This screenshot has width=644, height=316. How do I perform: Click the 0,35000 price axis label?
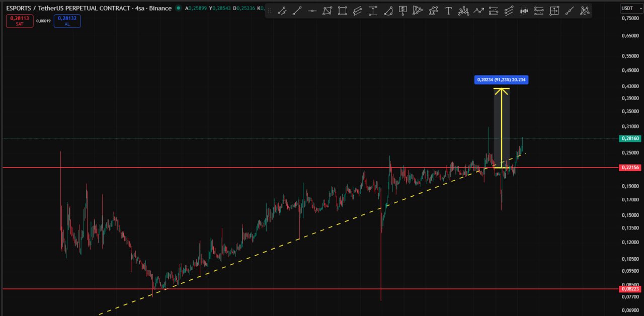click(630, 111)
